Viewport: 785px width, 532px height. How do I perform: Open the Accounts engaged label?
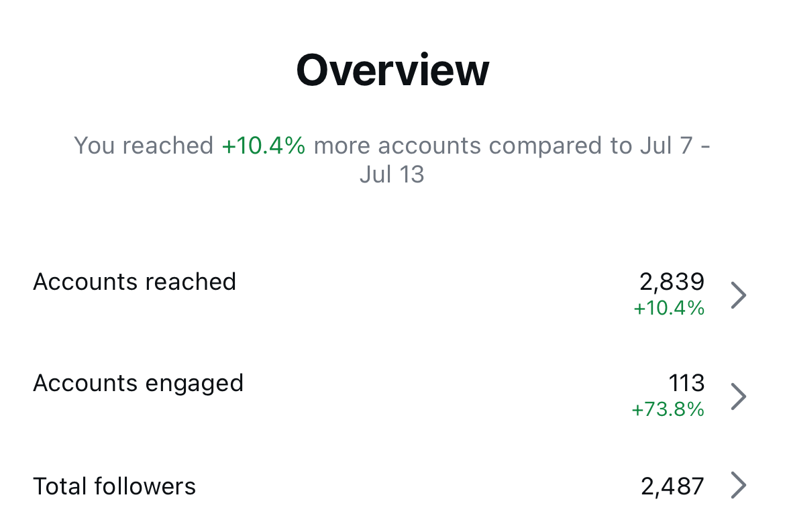pyautogui.click(x=138, y=383)
